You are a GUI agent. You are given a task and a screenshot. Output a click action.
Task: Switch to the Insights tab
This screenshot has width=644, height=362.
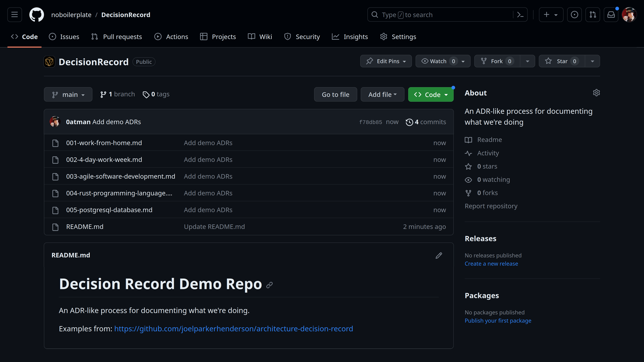[x=350, y=37]
